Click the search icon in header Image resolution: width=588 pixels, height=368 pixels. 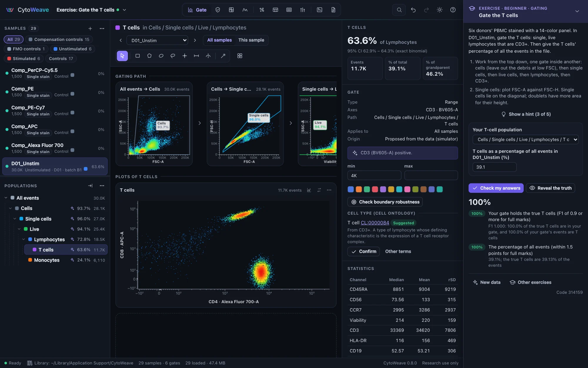click(x=399, y=10)
